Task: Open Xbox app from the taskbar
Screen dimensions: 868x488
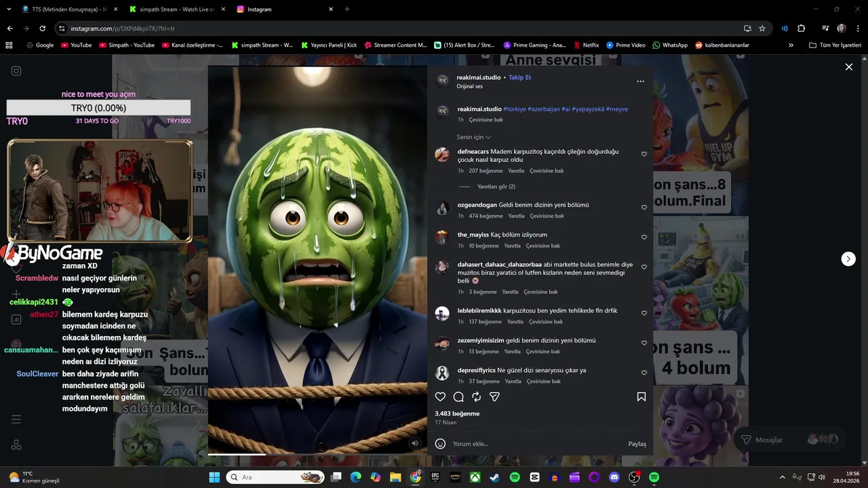Action: pos(475,477)
